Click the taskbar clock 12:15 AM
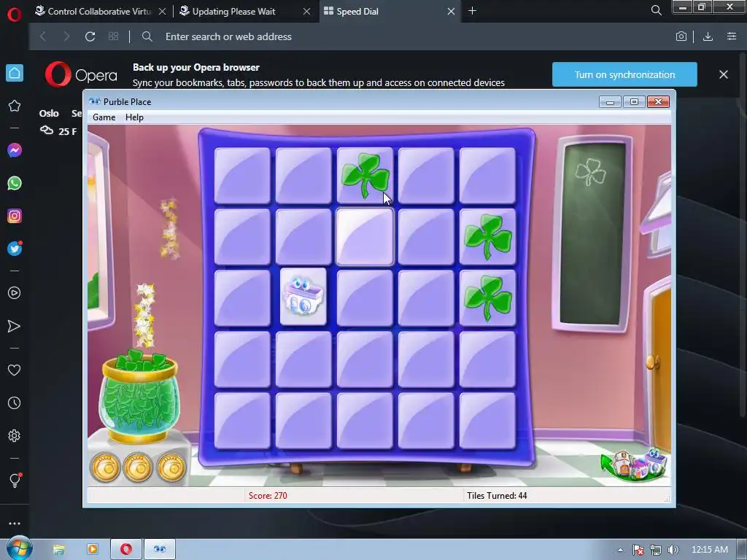This screenshot has width=747, height=560. (709, 550)
